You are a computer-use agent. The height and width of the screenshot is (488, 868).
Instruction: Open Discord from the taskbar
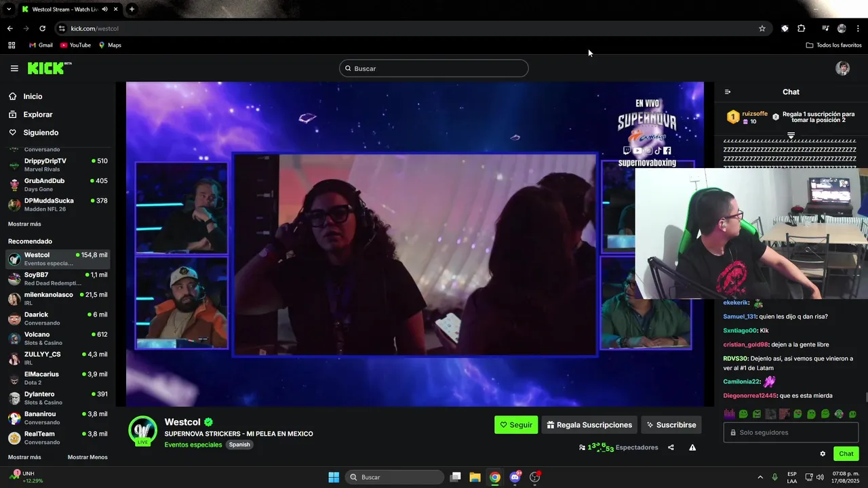click(515, 477)
